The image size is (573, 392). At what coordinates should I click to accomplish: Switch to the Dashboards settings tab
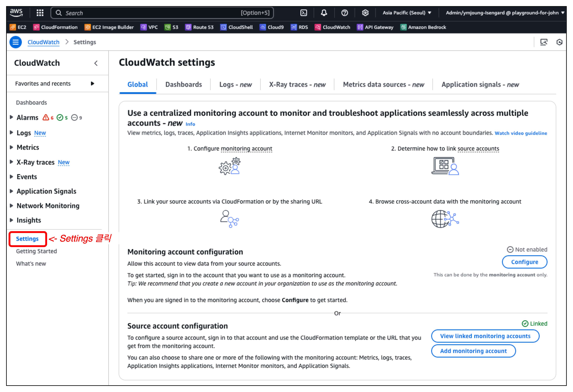(183, 85)
